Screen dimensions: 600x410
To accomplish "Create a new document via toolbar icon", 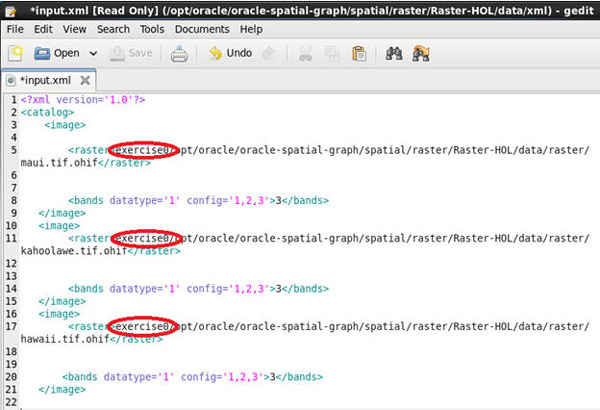I will coord(15,53).
